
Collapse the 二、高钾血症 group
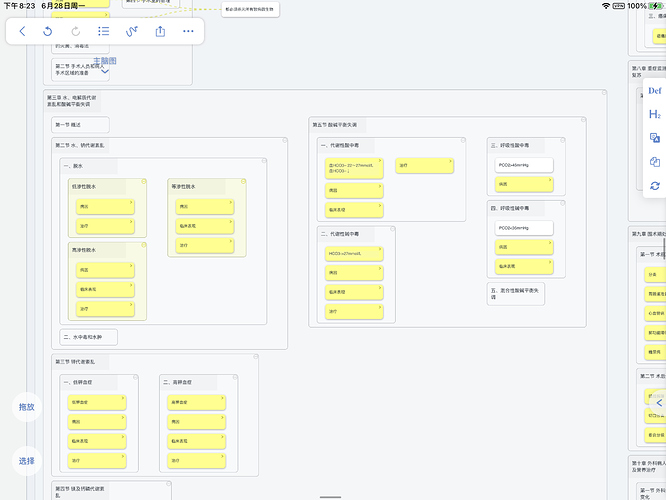tap(235, 377)
